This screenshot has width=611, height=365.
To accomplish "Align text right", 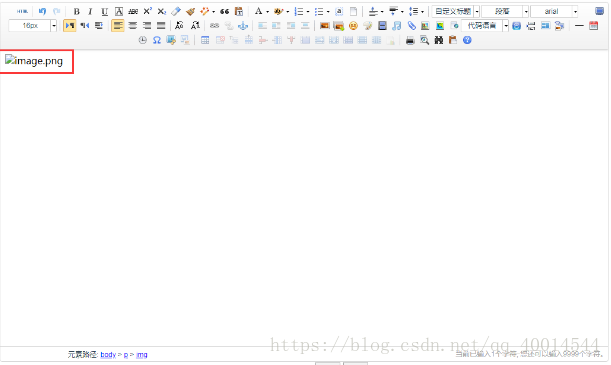I will coord(147,26).
